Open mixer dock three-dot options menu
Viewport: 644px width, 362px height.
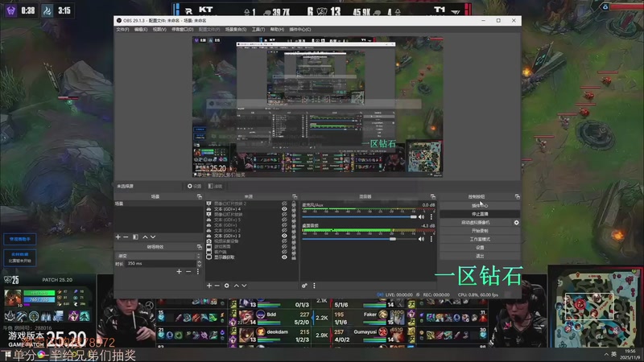[x=314, y=286]
